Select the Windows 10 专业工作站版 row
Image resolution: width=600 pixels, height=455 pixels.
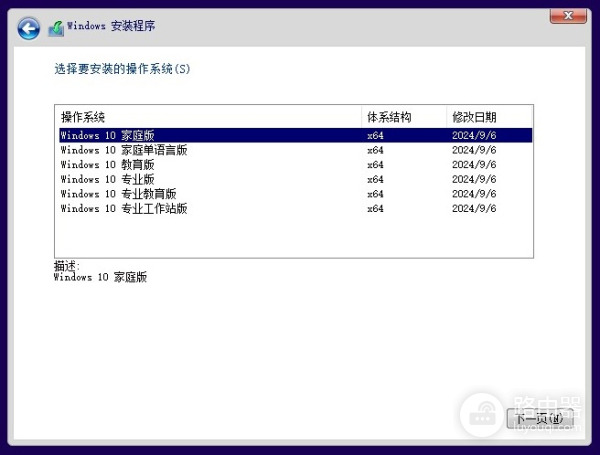click(x=295, y=208)
